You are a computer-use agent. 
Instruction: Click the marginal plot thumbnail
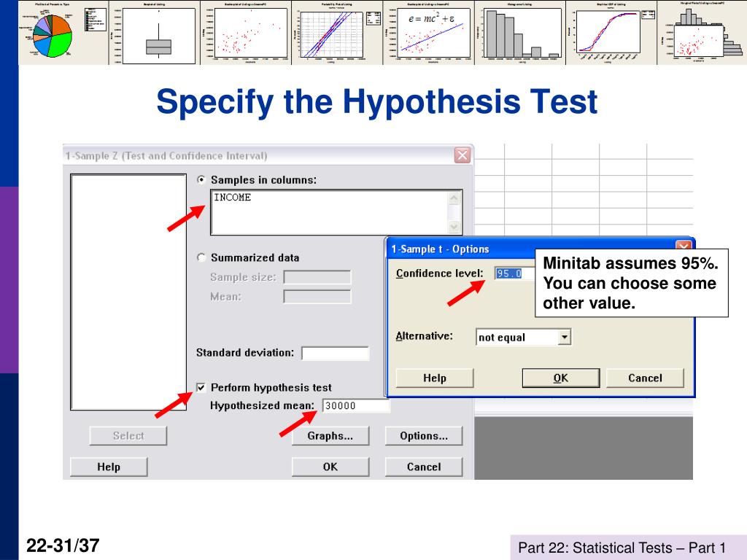click(x=702, y=32)
